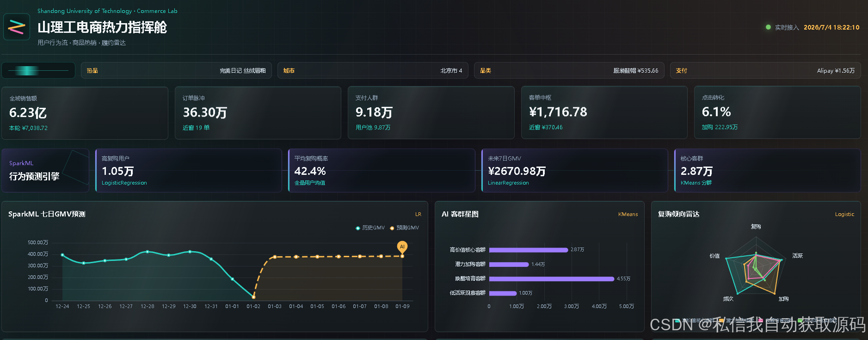Image resolution: width=868 pixels, height=340 pixels.
Task: Click the 活跃 axis label on radar
Action: pyautogui.click(x=798, y=255)
